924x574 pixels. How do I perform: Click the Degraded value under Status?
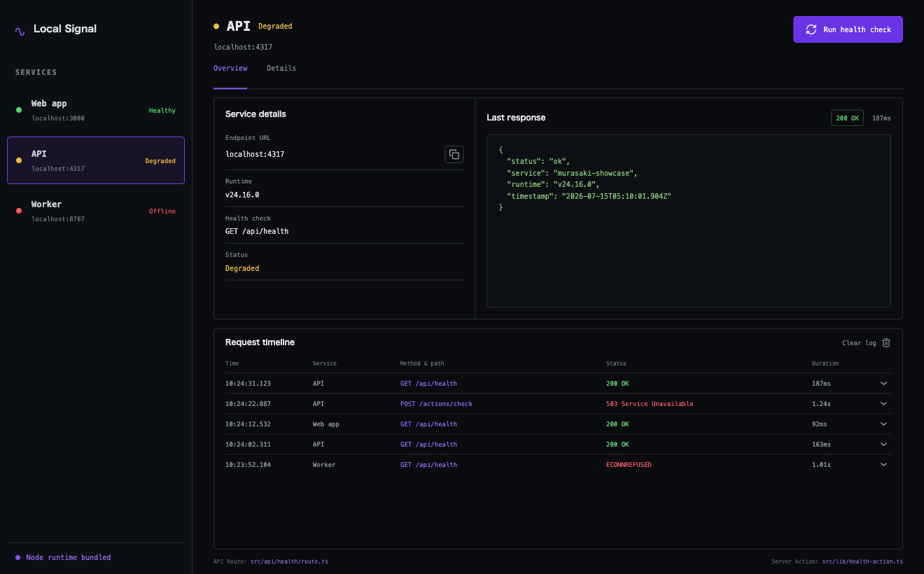click(242, 268)
